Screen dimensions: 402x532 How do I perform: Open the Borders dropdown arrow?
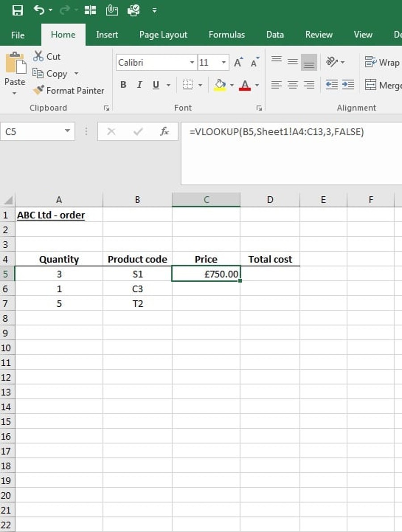[200, 85]
